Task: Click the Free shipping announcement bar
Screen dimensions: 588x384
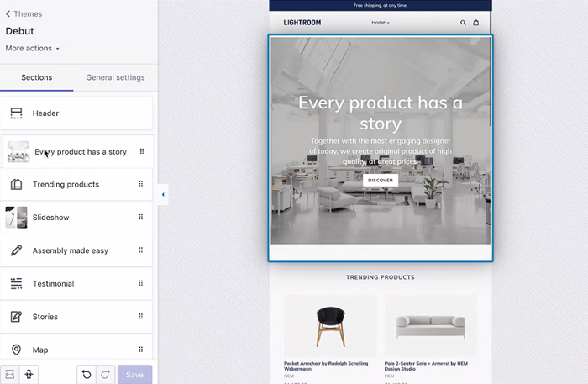Action: click(x=381, y=5)
